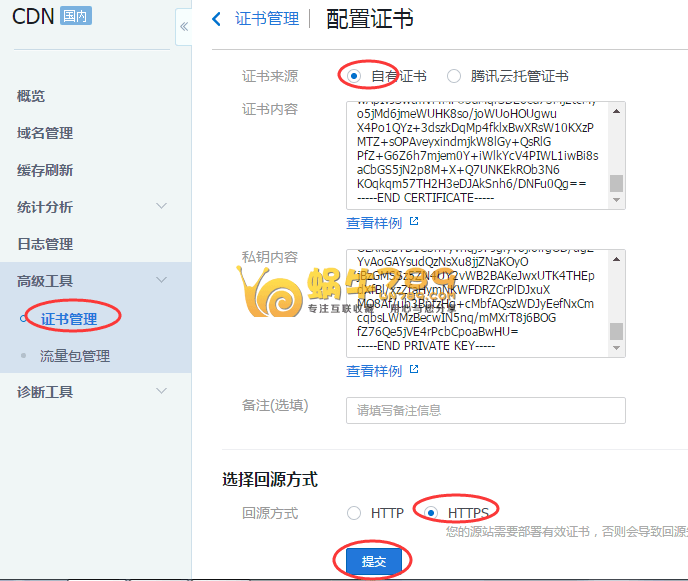
Task: Open 查看样例 link under 证书内容
Action: 374,223
